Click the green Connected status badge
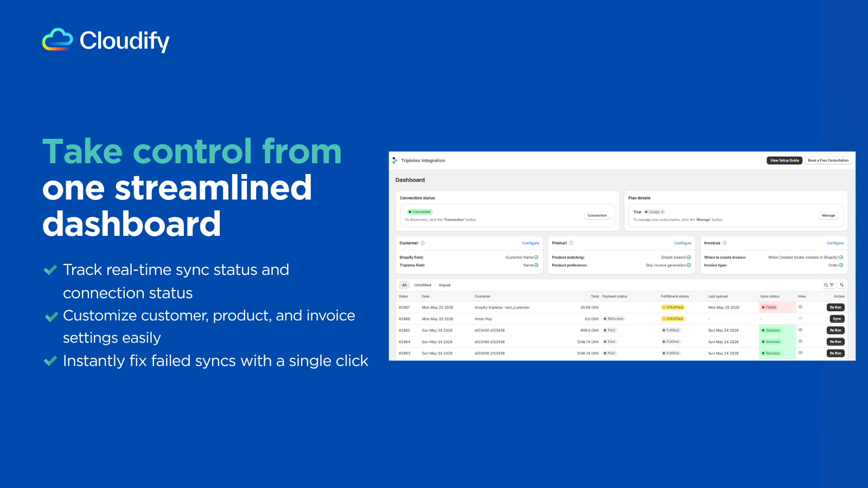Viewport: 868px width, 488px height. [419, 212]
